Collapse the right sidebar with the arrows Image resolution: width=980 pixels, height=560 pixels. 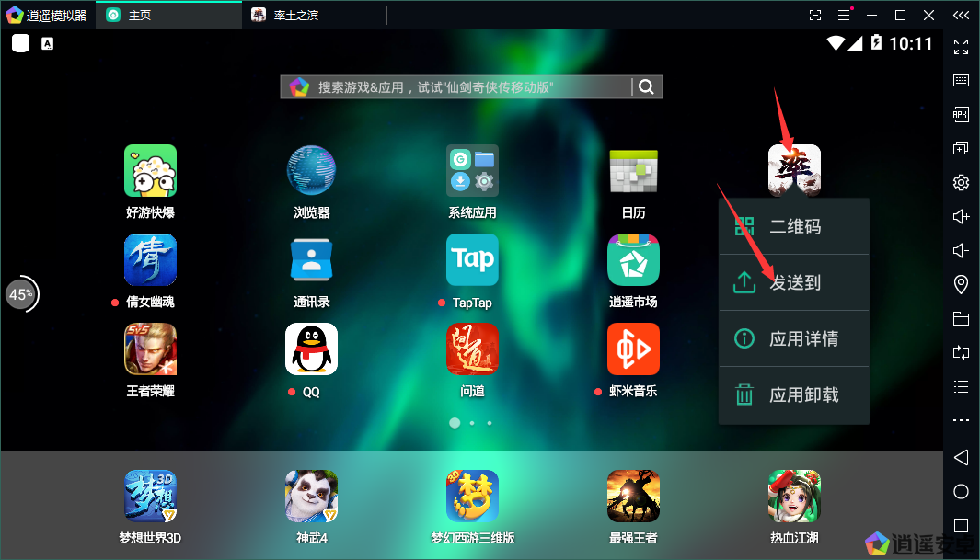pyautogui.click(x=962, y=15)
